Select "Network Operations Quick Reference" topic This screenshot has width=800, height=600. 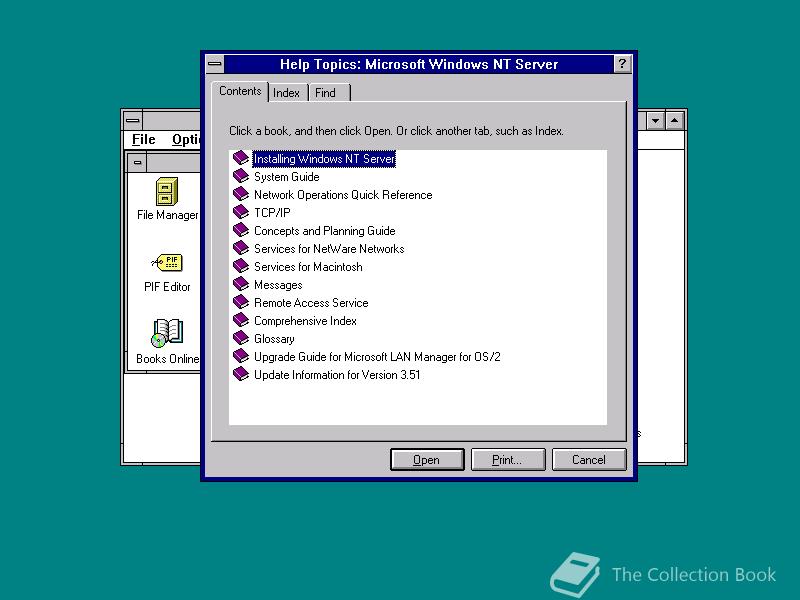pos(343,195)
